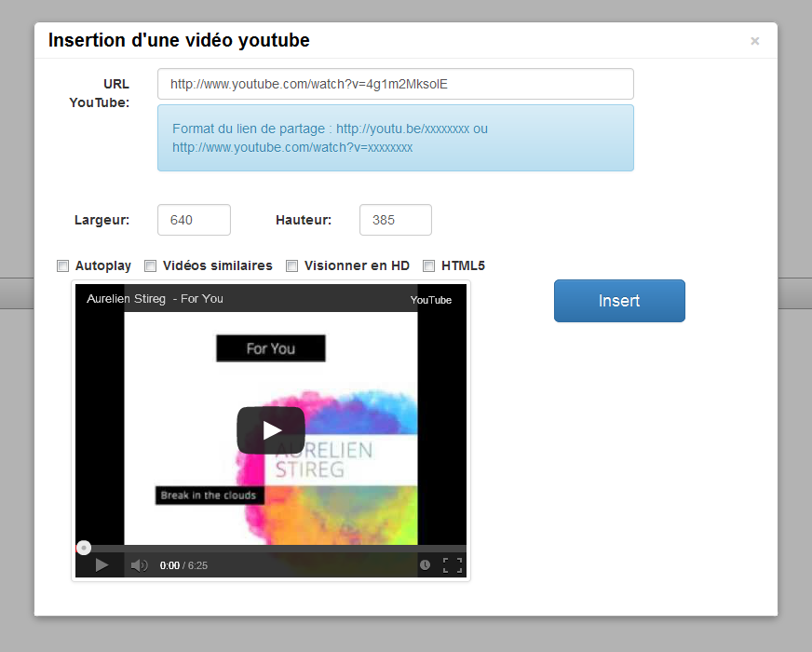812x652 pixels.
Task: Click the Hauteur field showing 385
Action: (396, 220)
